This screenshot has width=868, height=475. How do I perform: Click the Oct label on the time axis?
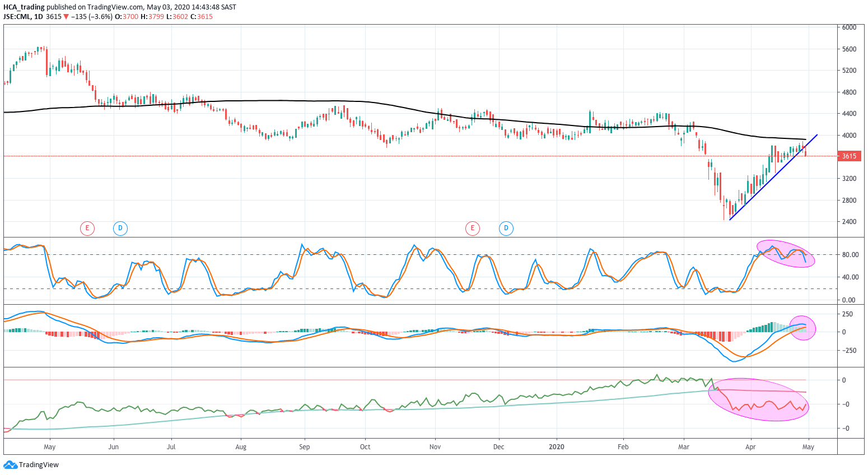[365, 447]
